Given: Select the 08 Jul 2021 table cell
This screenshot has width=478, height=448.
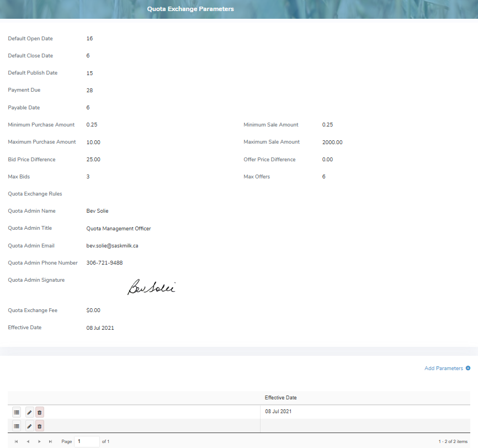Looking at the screenshot, I should (279, 412).
